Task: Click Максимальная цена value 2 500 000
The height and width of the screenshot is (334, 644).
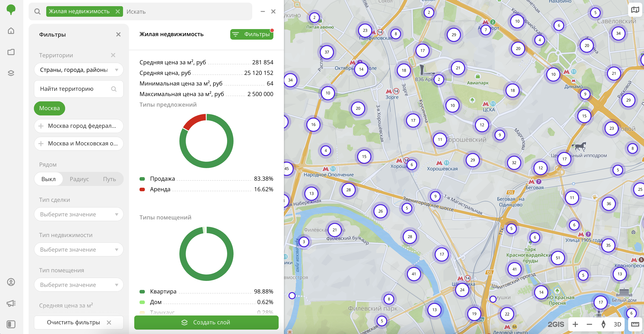Action: coord(260,94)
